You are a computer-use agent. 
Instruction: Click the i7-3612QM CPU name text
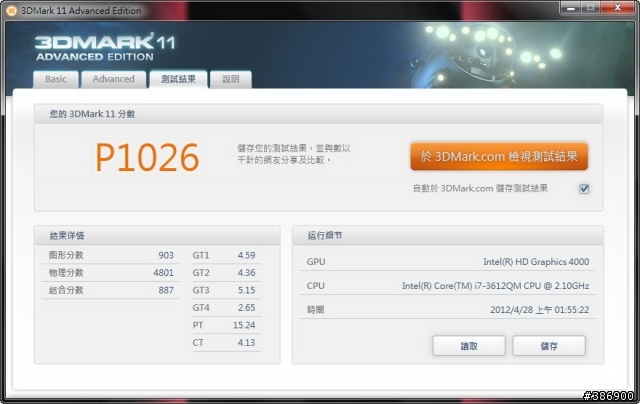[x=496, y=286]
